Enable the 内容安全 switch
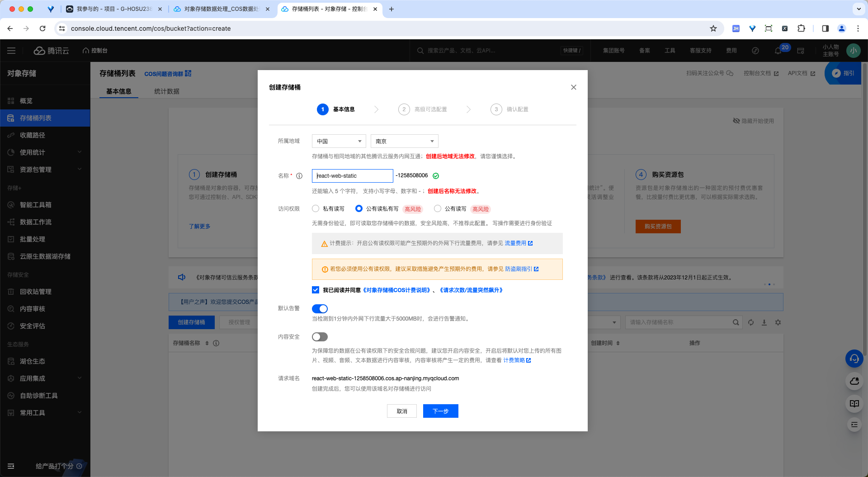868x477 pixels. click(x=320, y=337)
